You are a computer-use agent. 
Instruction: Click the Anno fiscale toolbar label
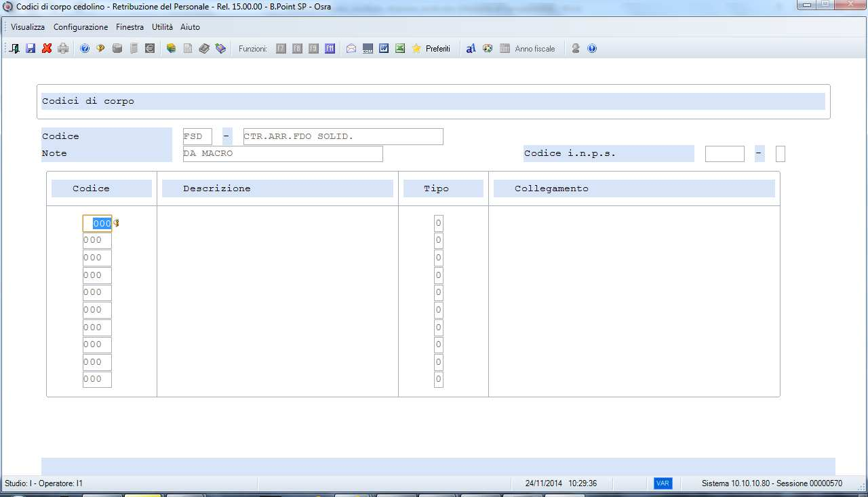[x=535, y=49]
